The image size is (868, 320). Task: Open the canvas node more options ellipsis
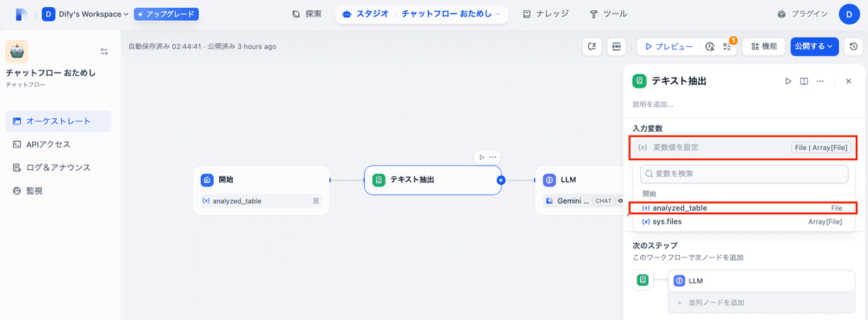493,157
